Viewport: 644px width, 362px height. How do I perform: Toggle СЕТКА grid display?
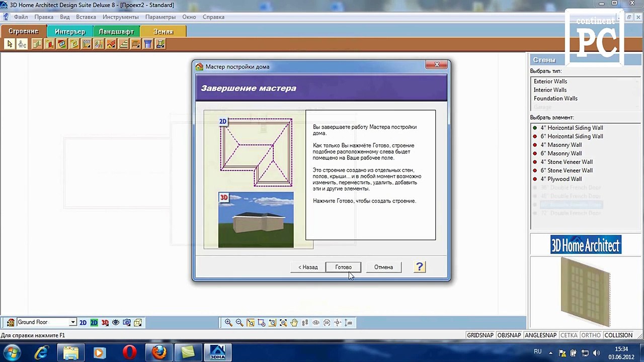coord(569,335)
